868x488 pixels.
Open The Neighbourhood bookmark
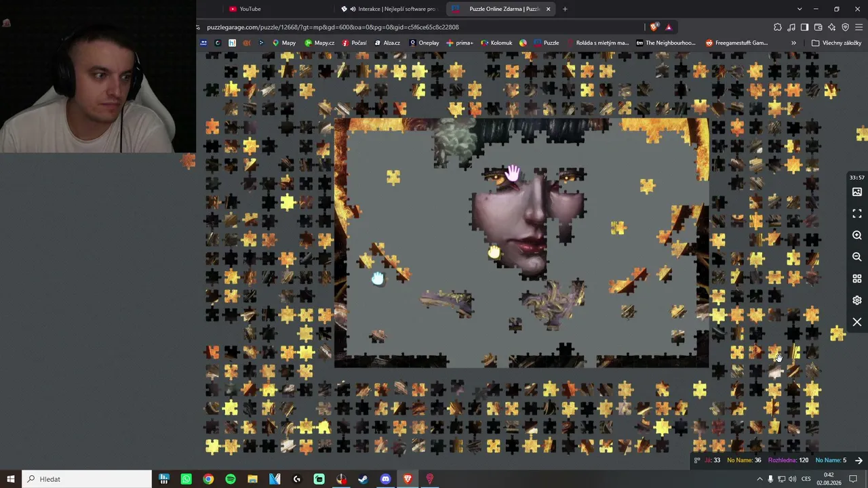(x=666, y=43)
